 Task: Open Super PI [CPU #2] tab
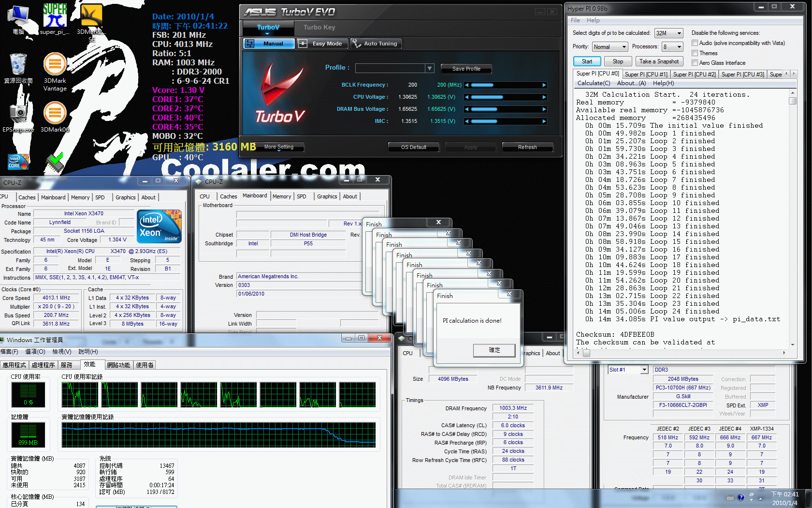click(x=694, y=75)
